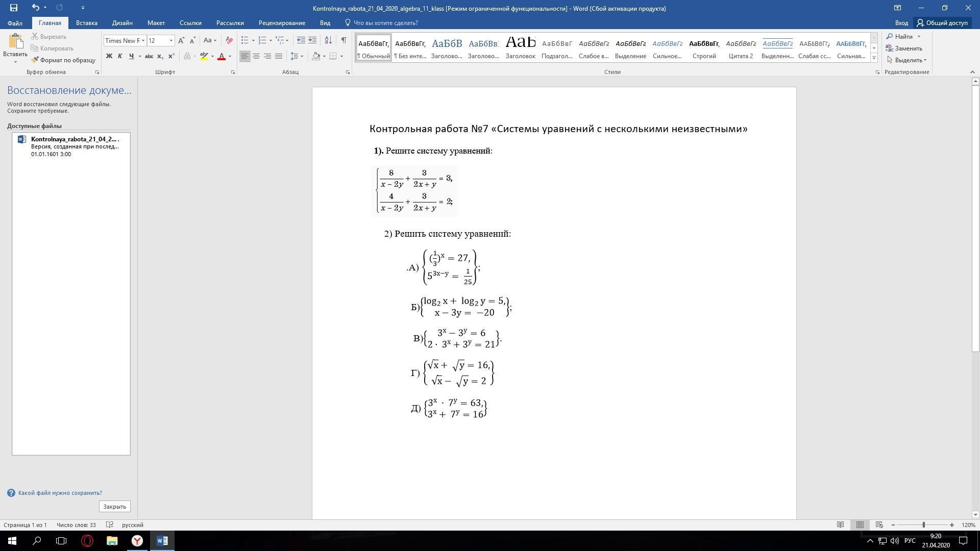Open Yandex Browser from the taskbar
This screenshot has width=980, height=551.
(137, 541)
